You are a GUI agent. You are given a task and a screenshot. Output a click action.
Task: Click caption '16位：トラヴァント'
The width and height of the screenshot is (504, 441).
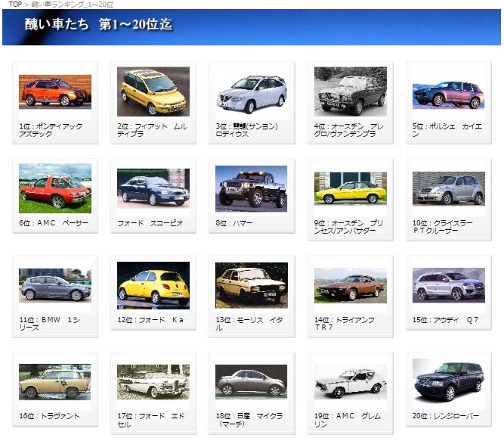(50, 416)
